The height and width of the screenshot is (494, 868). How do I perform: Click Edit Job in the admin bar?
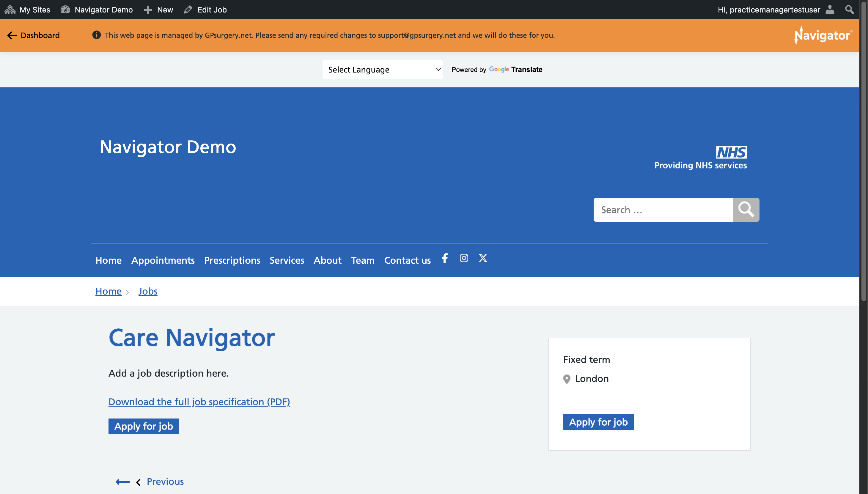(x=205, y=10)
